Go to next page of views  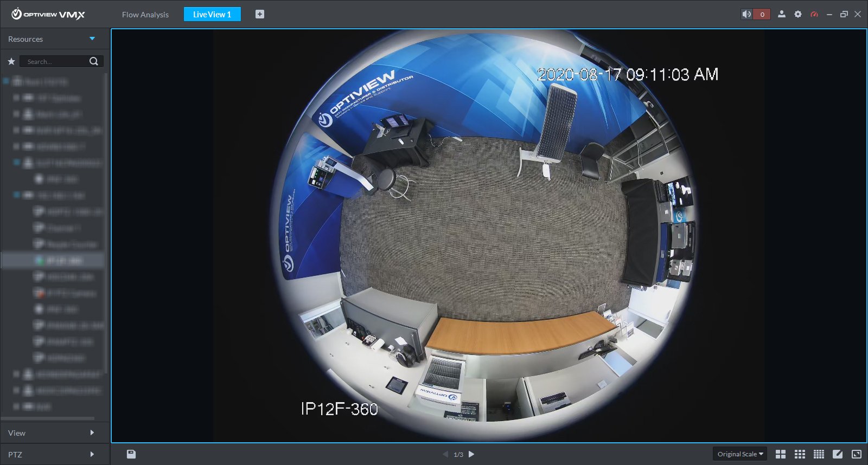pyautogui.click(x=471, y=454)
